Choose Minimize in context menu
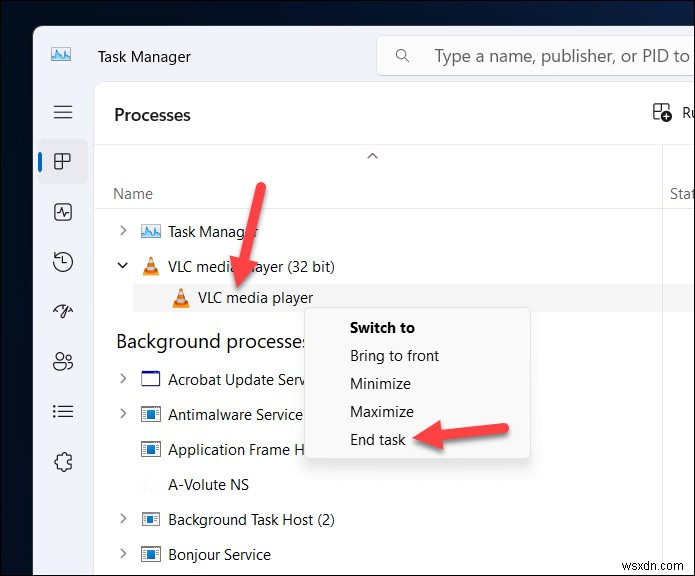This screenshot has width=695, height=576. [380, 384]
